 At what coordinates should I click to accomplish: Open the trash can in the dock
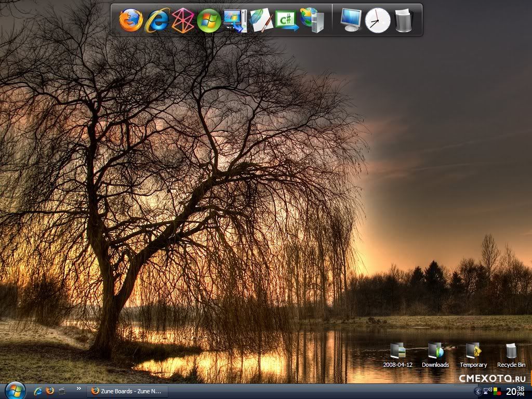(404, 21)
